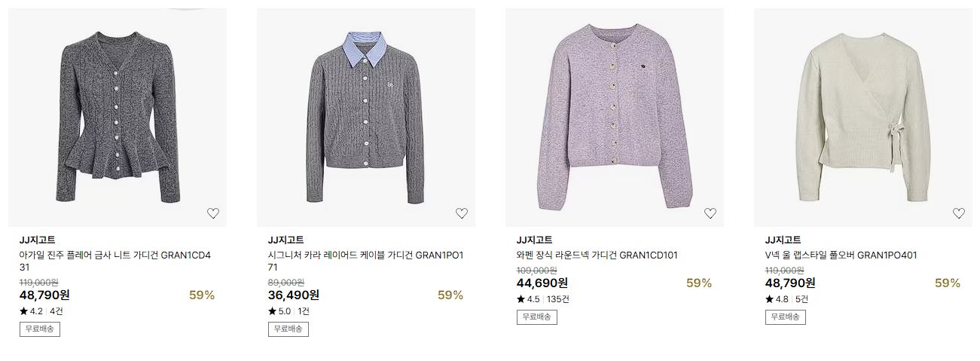Image resolution: width=980 pixels, height=361 pixels.
Task: Open collar layered cable cardigan product image
Action: click(x=366, y=118)
